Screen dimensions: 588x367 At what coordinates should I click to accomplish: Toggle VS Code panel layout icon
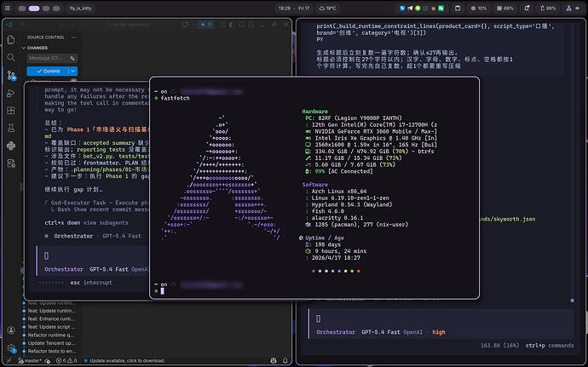(241, 25)
